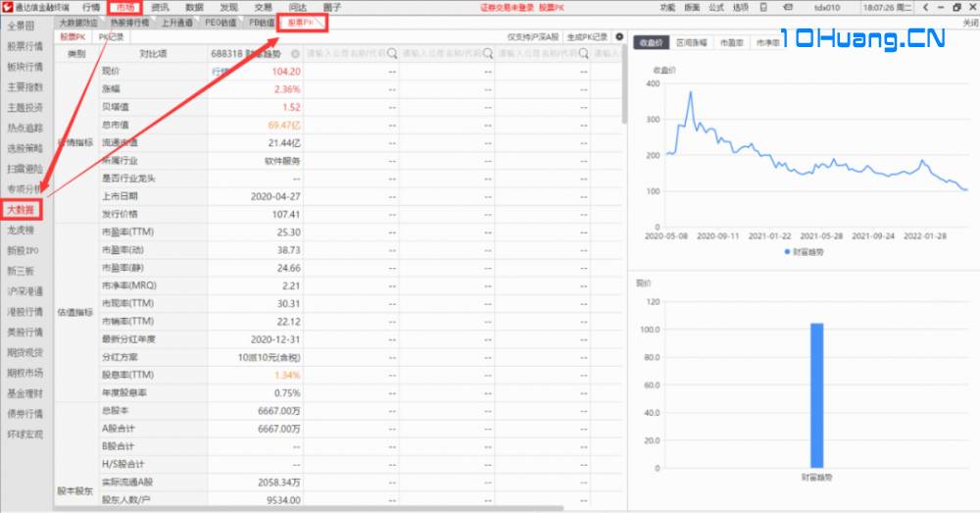Click the third stock name/code input field
Viewport: 980px width, 513px height.
447,54
